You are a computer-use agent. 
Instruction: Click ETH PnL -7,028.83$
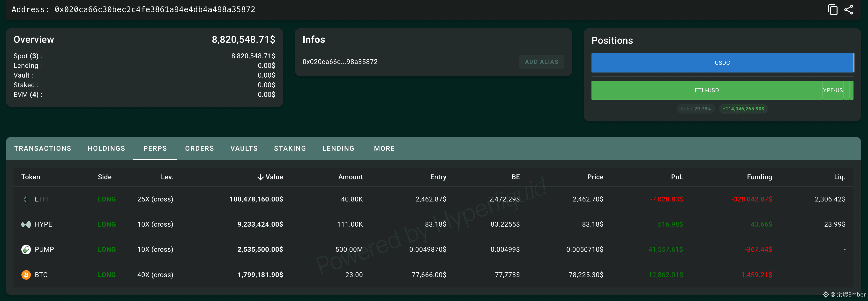point(666,199)
